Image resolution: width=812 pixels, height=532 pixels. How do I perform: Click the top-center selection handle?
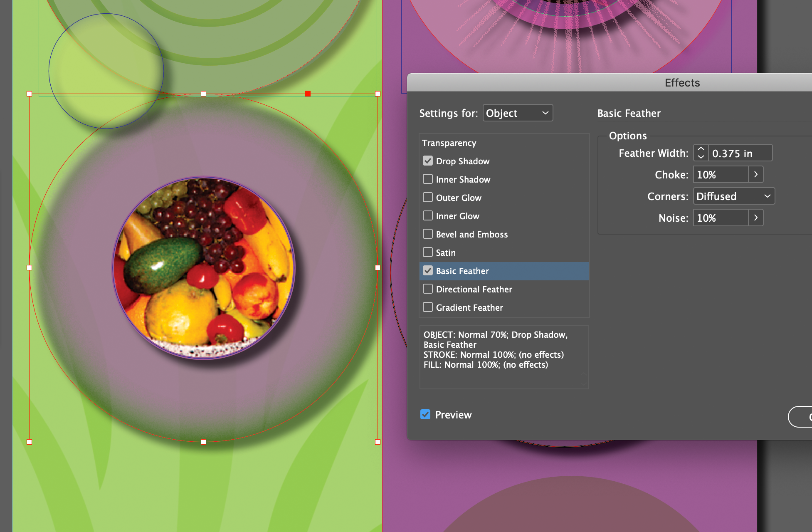pos(204,94)
